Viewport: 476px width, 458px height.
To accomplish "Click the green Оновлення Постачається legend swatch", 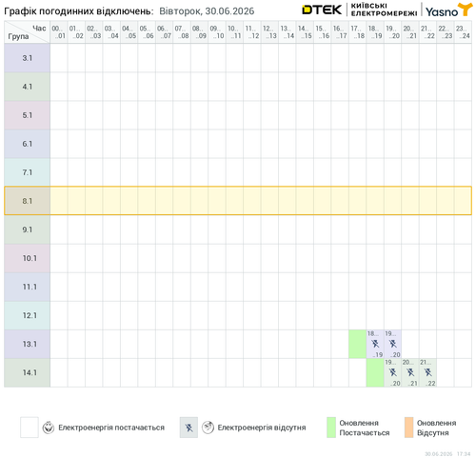I will (331, 428).
